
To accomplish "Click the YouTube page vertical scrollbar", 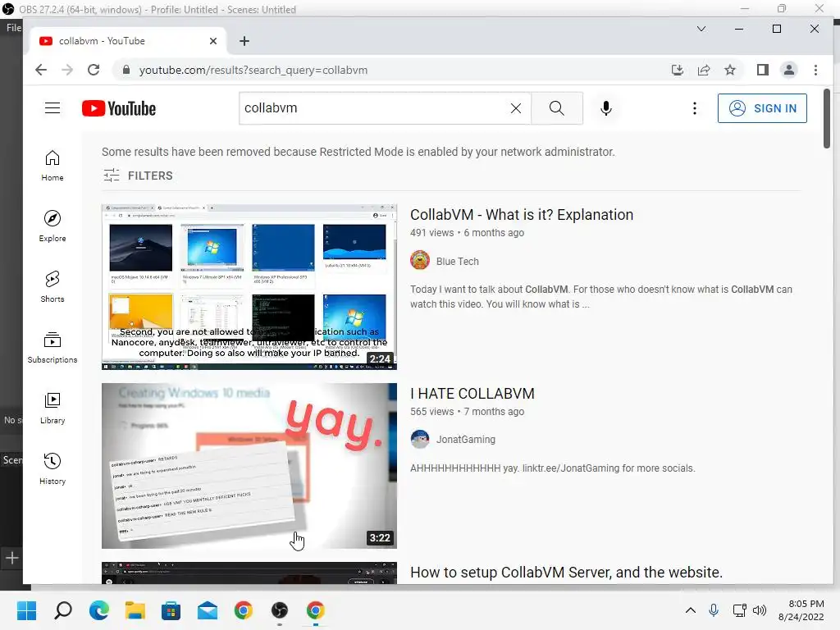I will coord(827,119).
